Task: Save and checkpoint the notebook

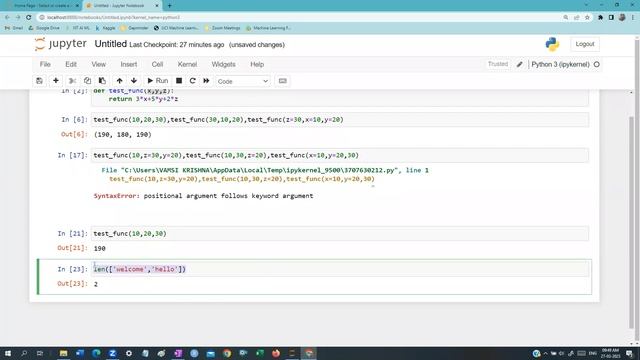Action: (39, 81)
